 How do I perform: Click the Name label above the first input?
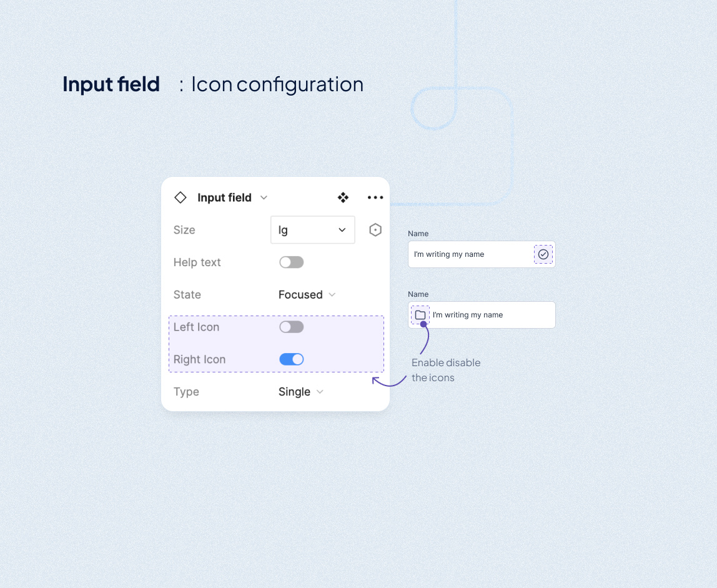pyautogui.click(x=418, y=233)
